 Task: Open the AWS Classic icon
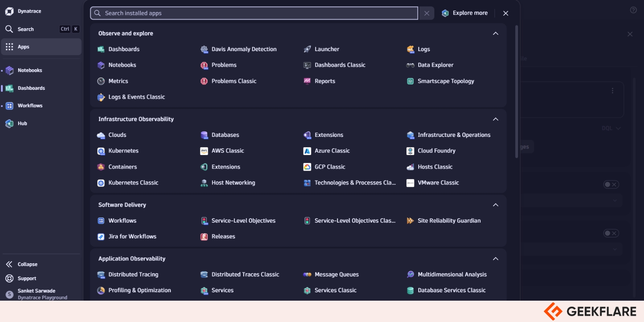[204, 151]
